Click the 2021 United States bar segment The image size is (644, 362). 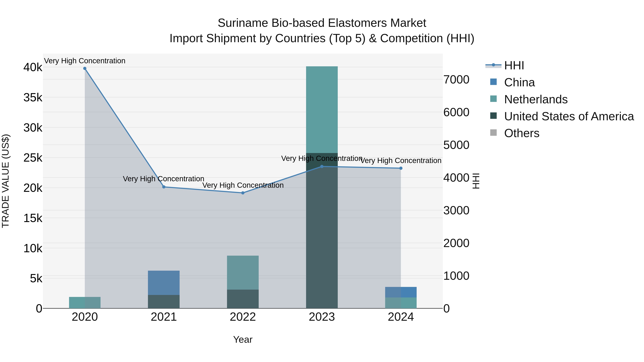point(164,302)
